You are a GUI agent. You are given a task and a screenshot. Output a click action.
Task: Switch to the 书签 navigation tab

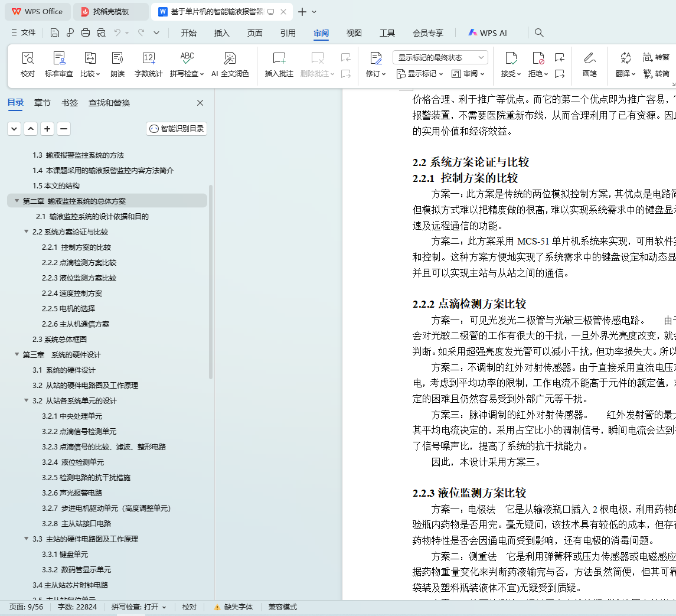point(70,103)
